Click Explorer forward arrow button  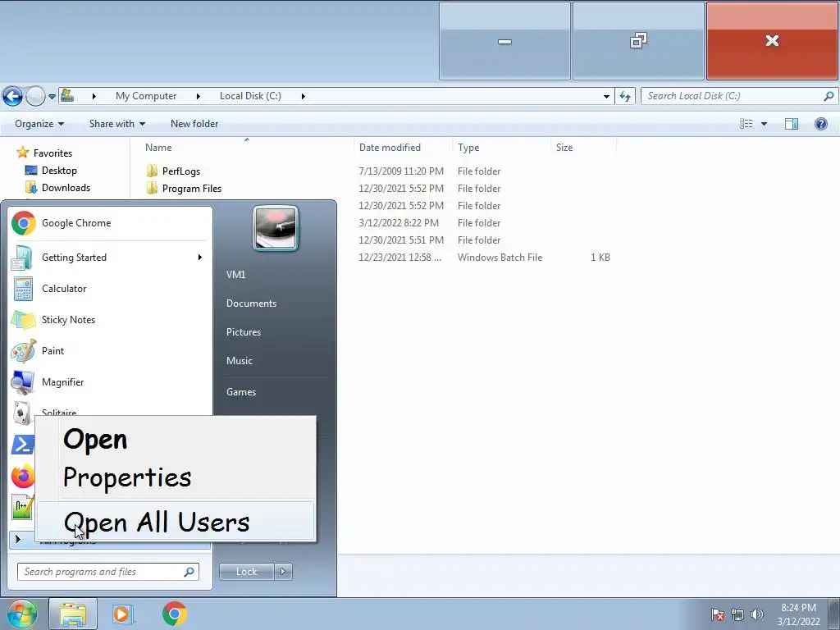pos(35,97)
